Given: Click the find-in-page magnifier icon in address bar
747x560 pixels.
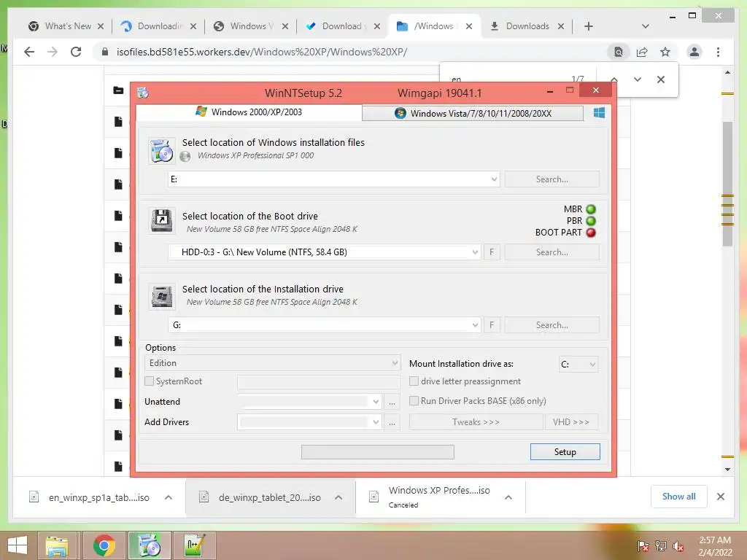Looking at the screenshot, I should click(618, 52).
